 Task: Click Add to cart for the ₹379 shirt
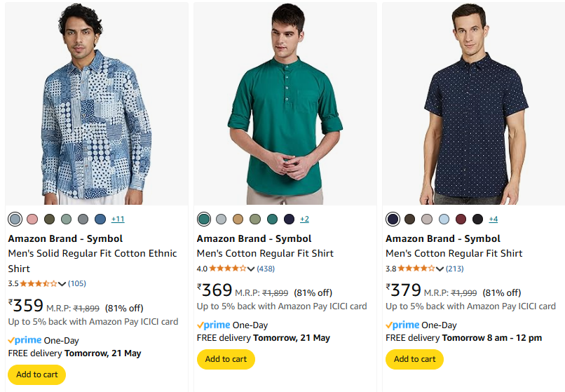[415, 359]
